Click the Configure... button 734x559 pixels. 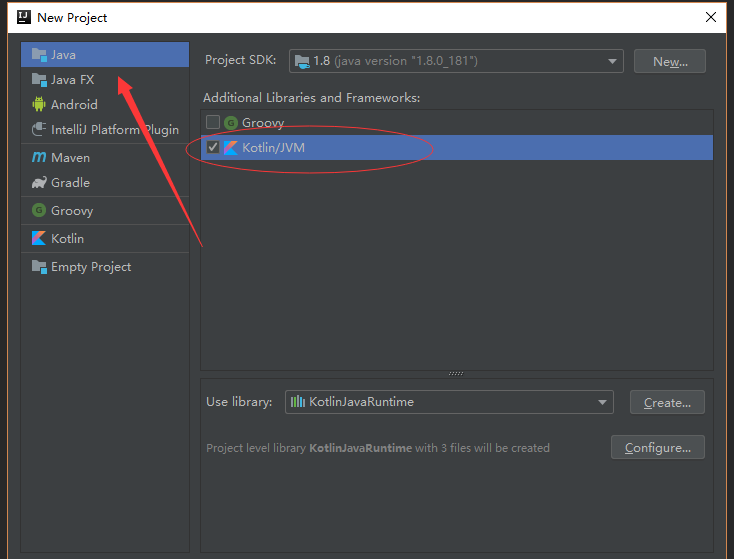[x=658, y=447]
